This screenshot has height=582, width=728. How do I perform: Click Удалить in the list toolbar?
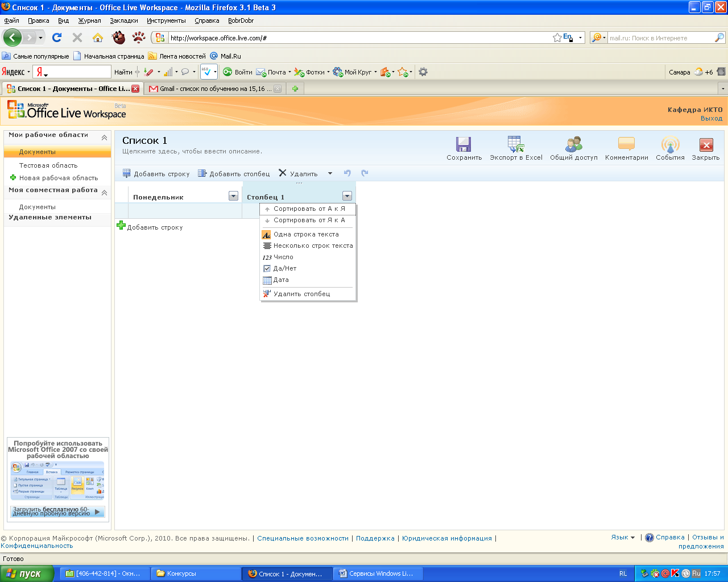[298, 173]
